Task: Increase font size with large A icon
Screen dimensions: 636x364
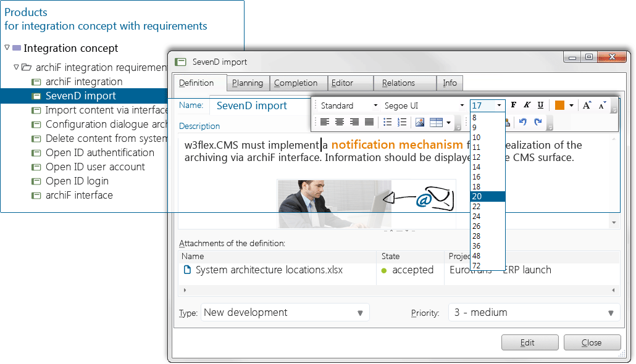Action: (587, 105)
